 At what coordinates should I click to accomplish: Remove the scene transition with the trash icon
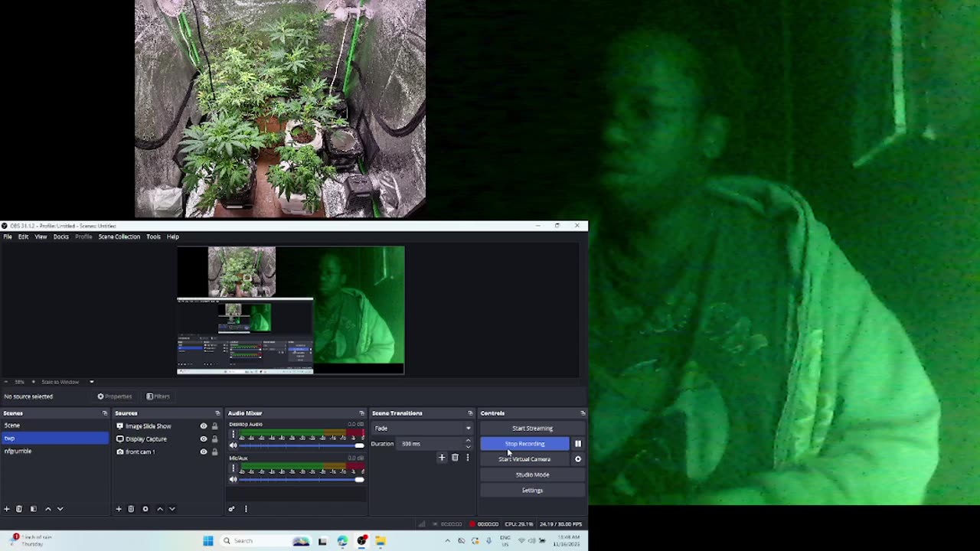pos(455,458)
